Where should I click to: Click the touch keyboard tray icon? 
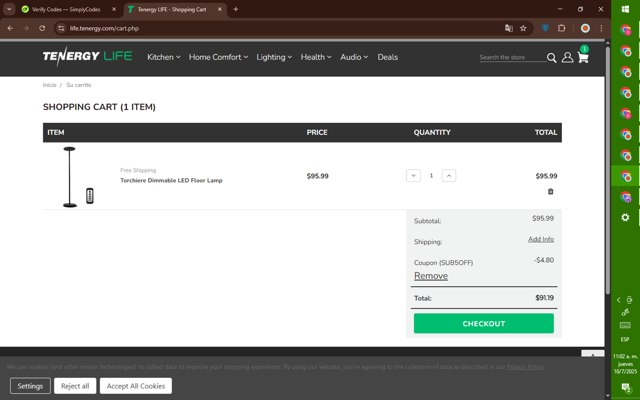625,325
